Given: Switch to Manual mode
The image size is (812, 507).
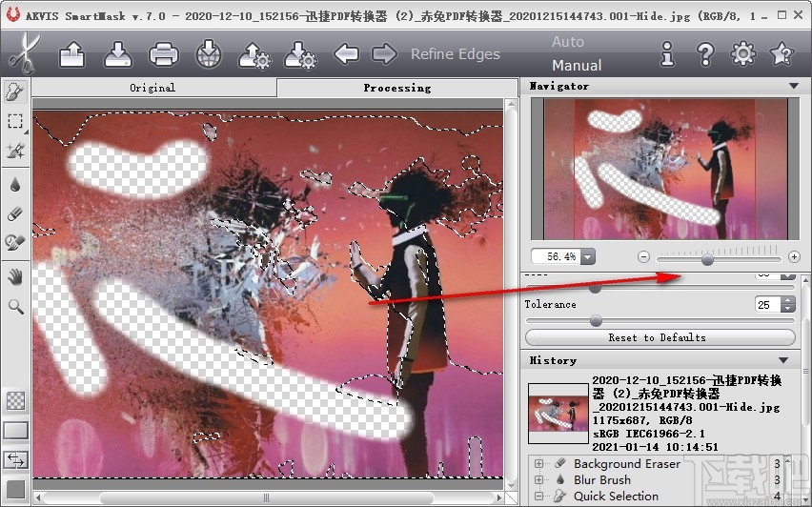Looking at the screenshot, I should [577, 65].
